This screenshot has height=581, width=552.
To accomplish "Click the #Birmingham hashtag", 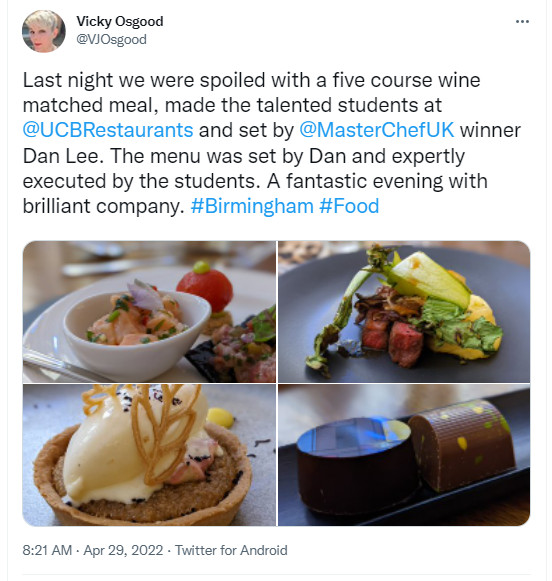I will 252,206.
